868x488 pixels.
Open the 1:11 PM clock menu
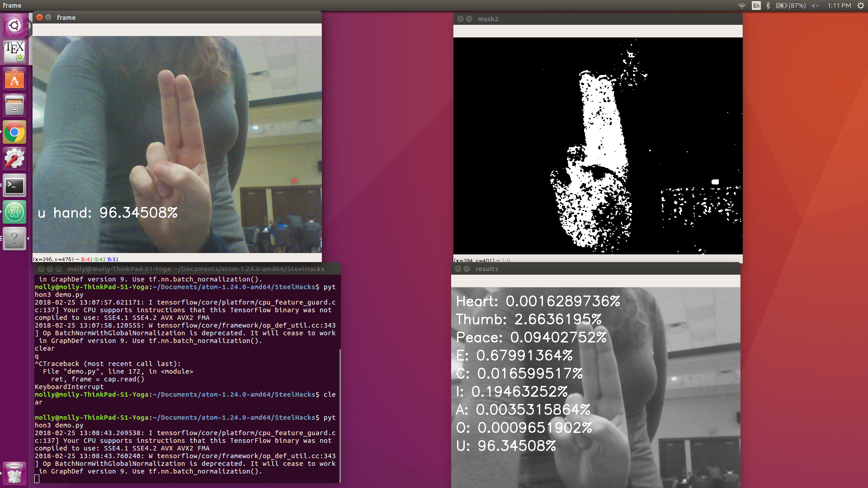(x=839, y=5)
